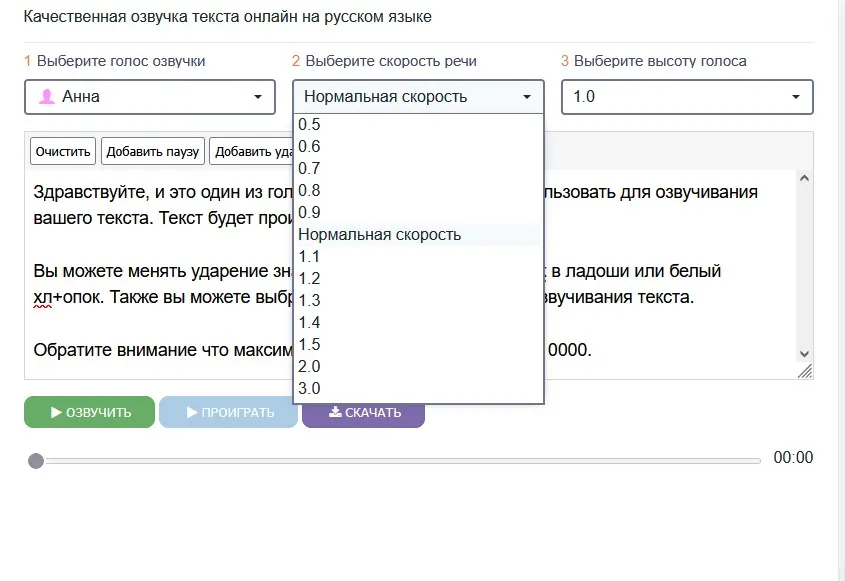This screenshot has height=581, width=845.
Task: Select speed 3.0 in the list
Action: pyautogui.click(x=418, y=389)
